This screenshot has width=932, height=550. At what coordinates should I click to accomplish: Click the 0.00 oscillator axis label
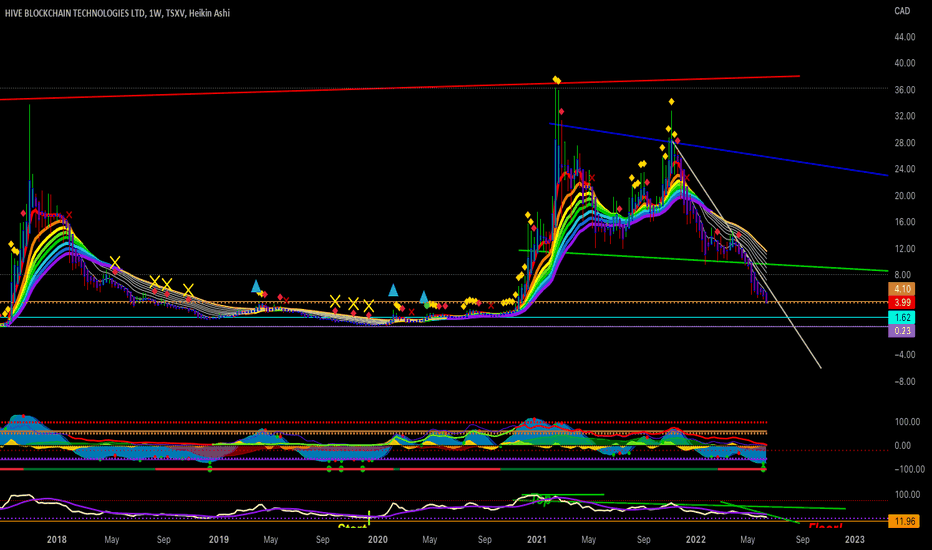click(x=902, y=445)
